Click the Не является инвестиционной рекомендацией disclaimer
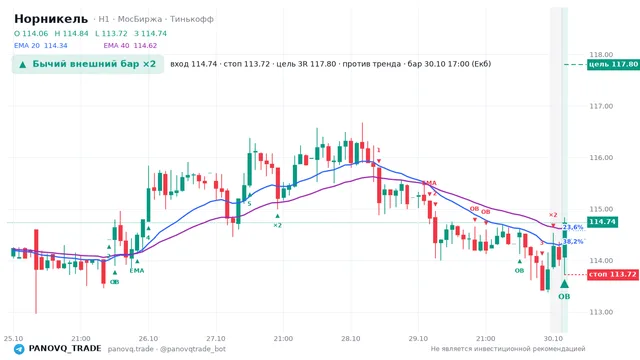The image size is (640, 360). [508, 349]
